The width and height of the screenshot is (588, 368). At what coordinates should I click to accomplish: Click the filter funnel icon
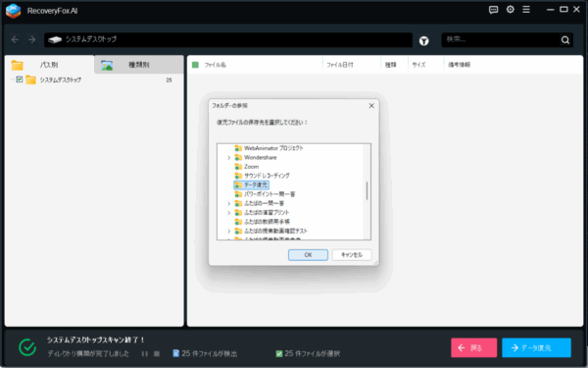(x=423, y=40)
